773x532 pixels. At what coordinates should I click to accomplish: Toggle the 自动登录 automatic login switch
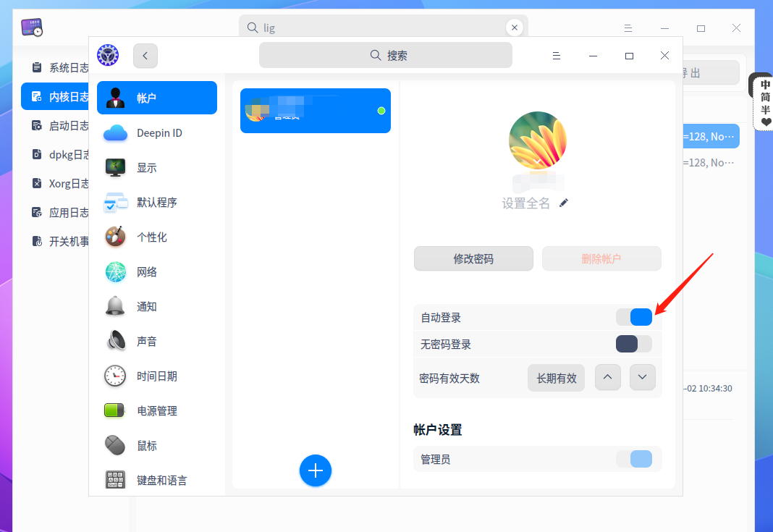click(634, 317)
